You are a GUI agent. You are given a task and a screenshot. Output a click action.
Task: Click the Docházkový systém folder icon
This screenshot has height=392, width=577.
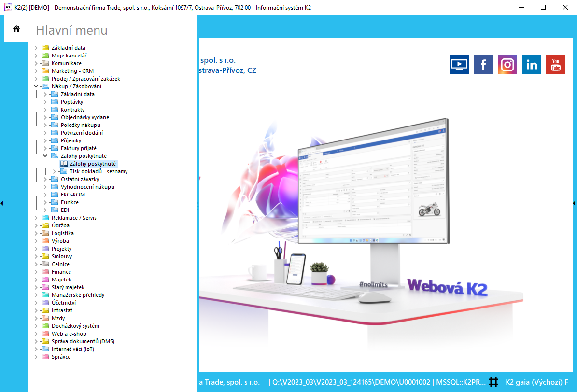(x=46, y=326)
